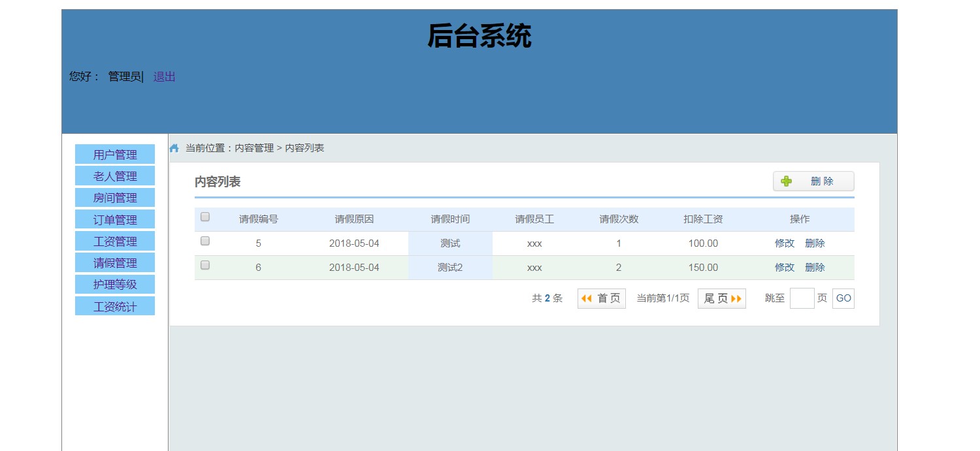Image resolution: width=980 pixels, height=451 pixels.
Task: Toggle the select-all checkbox in table header
Action: point(205,217)
